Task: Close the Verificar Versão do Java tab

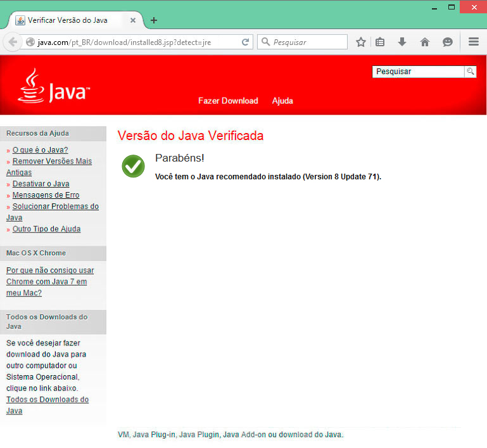Action: (x=133, y=20)
